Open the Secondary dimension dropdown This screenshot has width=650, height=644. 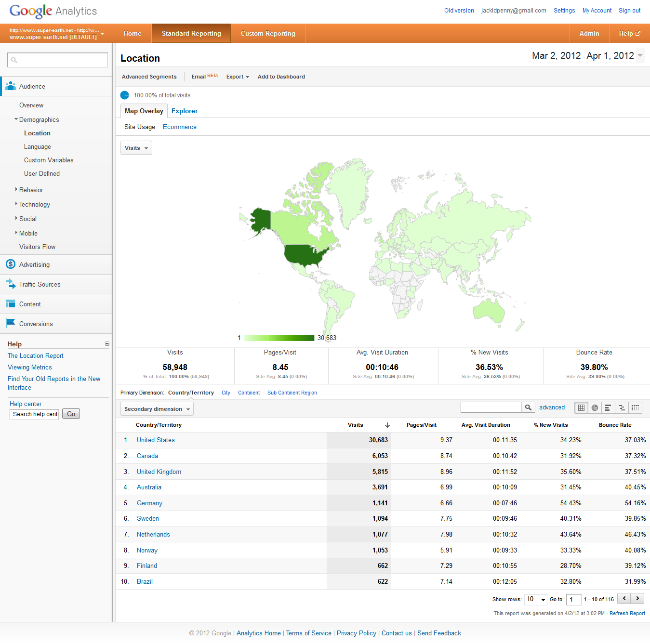[157, 409]
